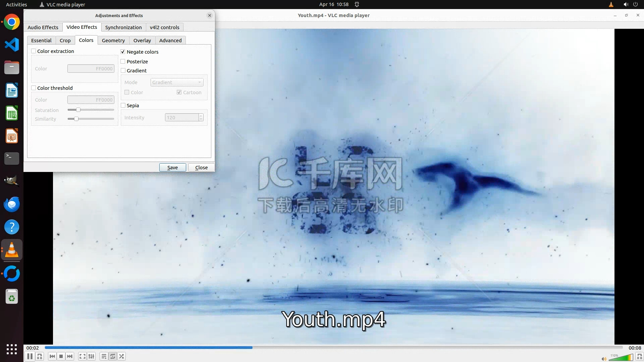
Task: Show the playlist
Action: (104, 356)
